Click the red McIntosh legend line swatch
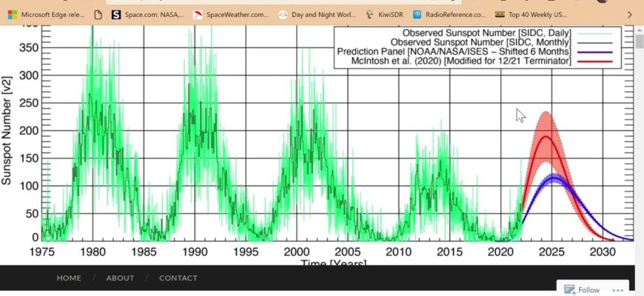The width and height of the screenshot is (644, 296). click(594, 61)
